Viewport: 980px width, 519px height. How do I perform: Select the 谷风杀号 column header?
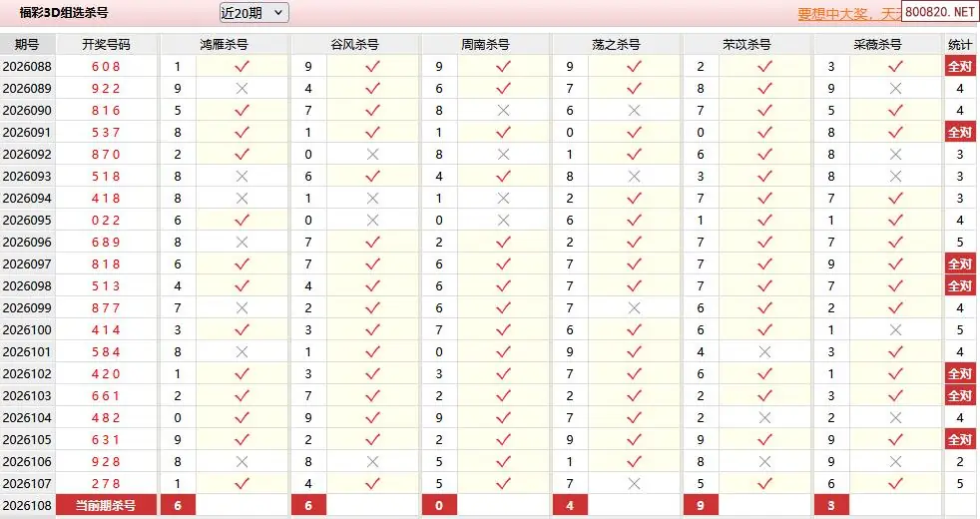coord(354,45)
